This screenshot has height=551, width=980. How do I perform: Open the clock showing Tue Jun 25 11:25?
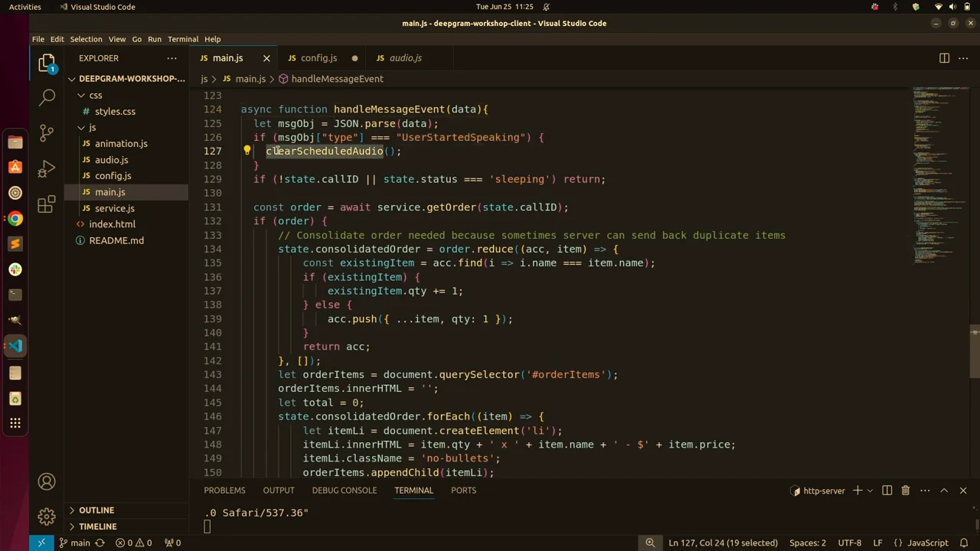[x=505, y=7]
